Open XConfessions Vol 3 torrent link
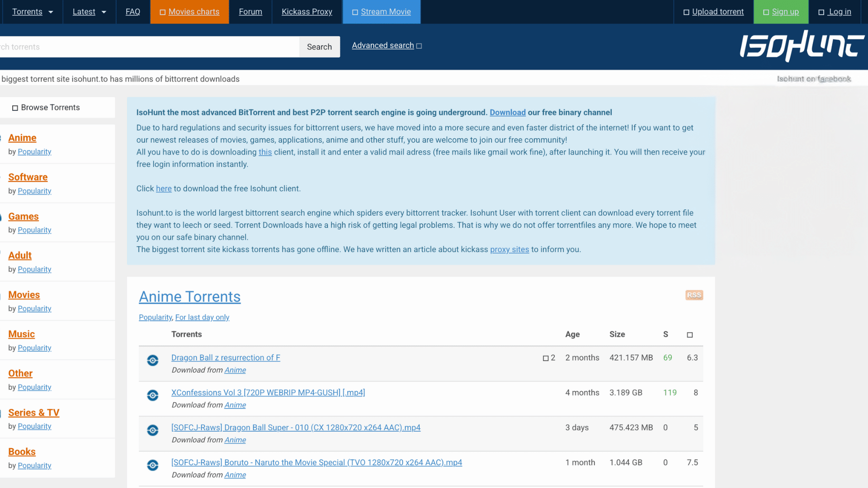The width and height of the screenshot is (868, 488). (268, 393)
